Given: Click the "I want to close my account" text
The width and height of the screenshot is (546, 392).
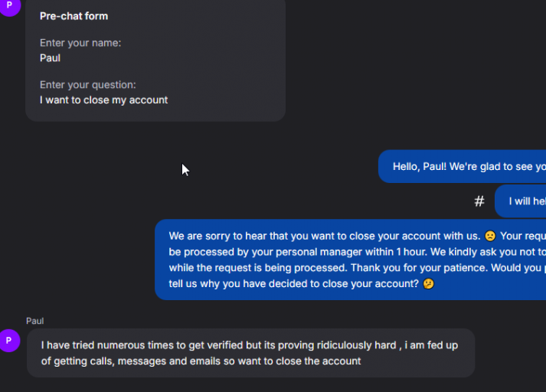Looking at the screenshot, I should 103,100.
